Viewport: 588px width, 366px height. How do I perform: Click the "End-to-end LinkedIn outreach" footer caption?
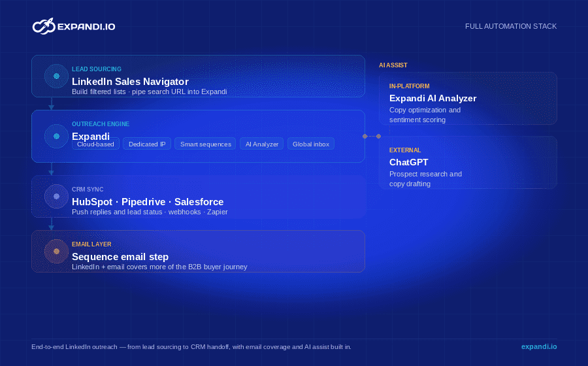point(191,347)
